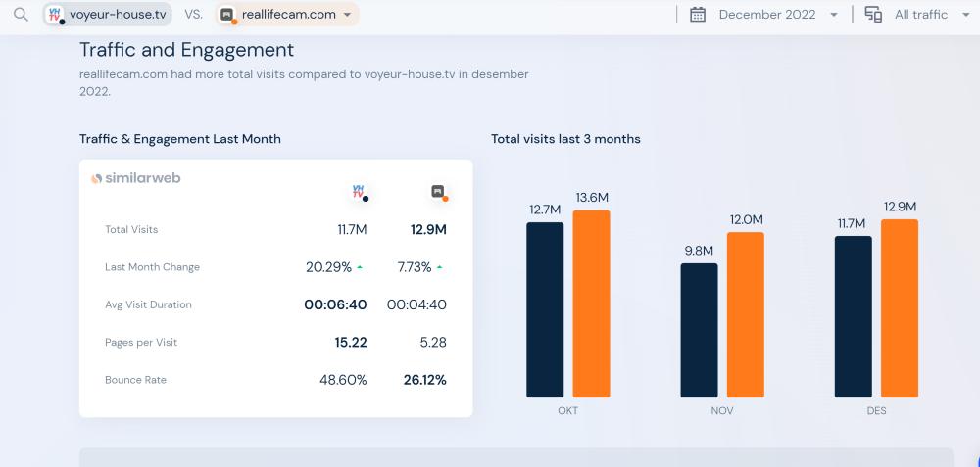Open the All traffic filter dropdown

pyautogui.click(x=965, y=15)
